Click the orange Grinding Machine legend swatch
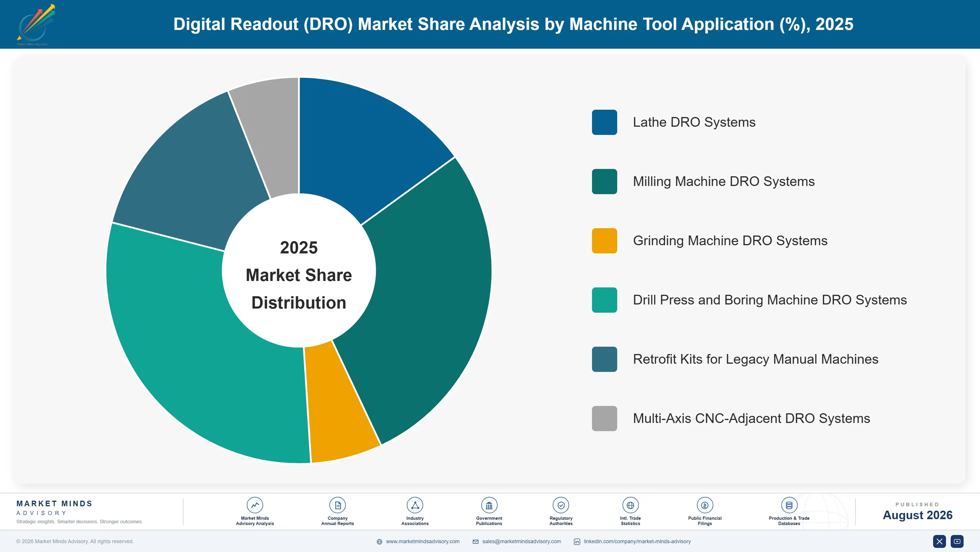The width and height of the screenshot is (980, 552). 604,241
